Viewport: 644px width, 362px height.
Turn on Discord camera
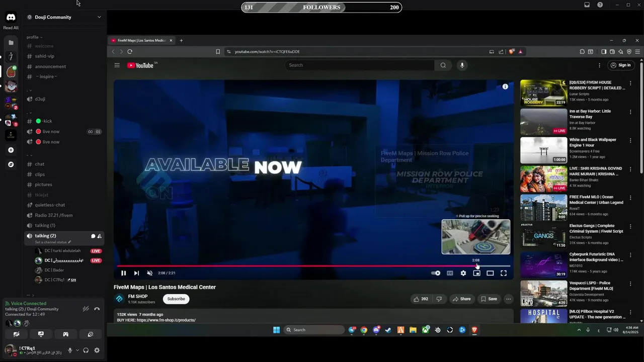pos(16,334)
